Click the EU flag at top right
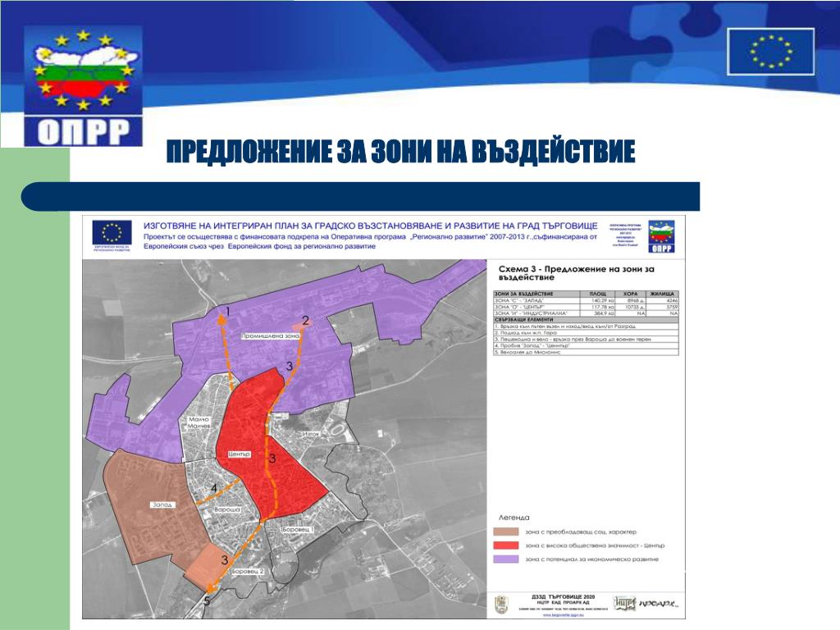 coord(770,52)
